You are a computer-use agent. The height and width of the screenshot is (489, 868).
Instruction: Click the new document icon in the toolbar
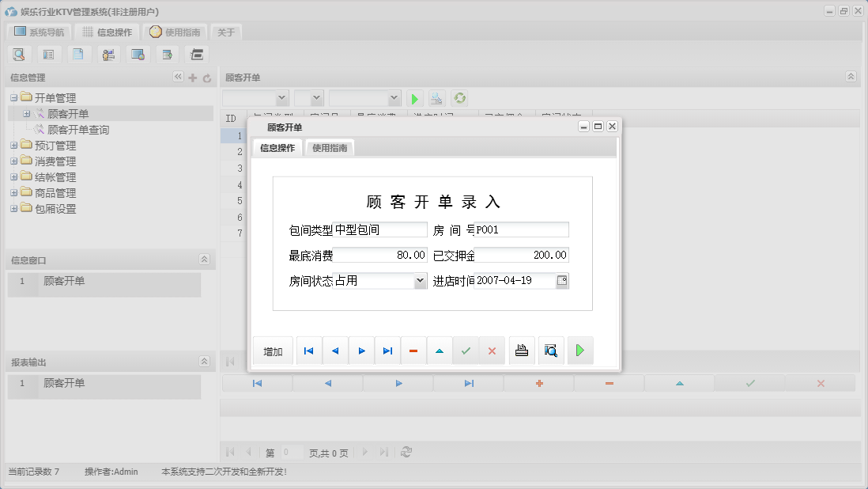click(77, 54)
